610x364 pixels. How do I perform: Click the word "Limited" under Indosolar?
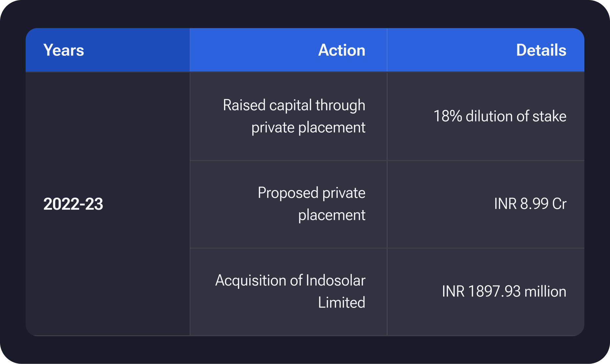341,303
